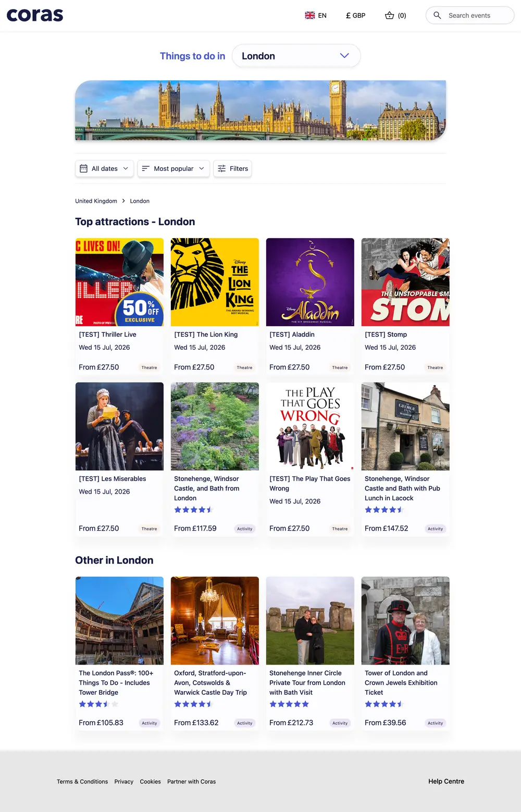This screenshot has width=521, height=812.
Task: Click the 'From £105.83' price
Action: (101, 723)
